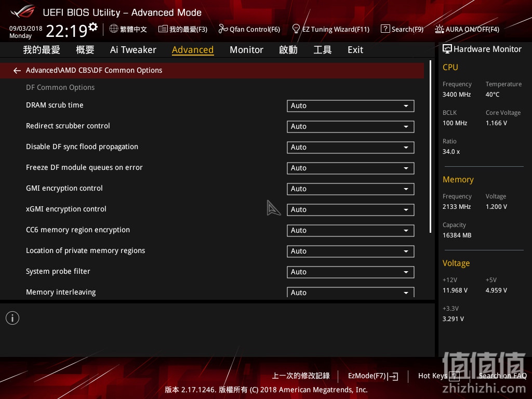This screenshot has width=532, height=399.
Task: Click Search(F9) button
Action: (x=402, y=29)
